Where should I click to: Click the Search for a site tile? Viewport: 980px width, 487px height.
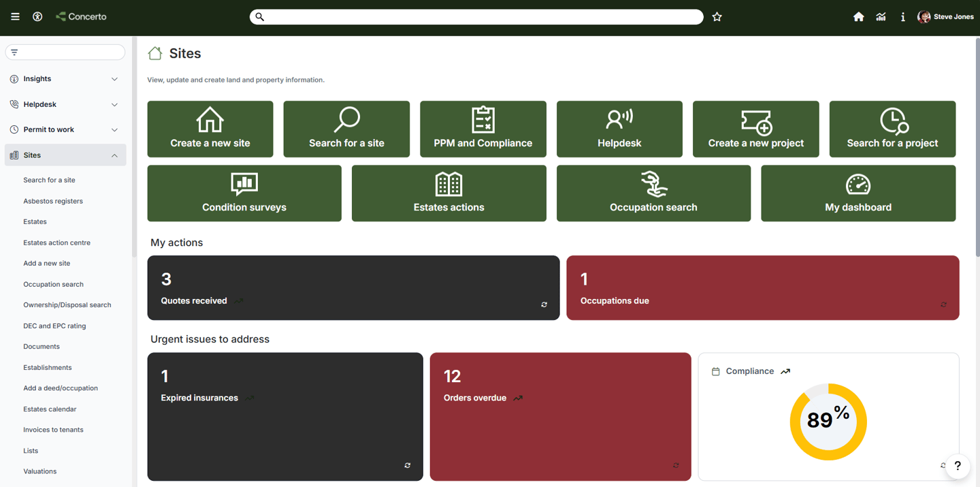click(x=346, y=129)
